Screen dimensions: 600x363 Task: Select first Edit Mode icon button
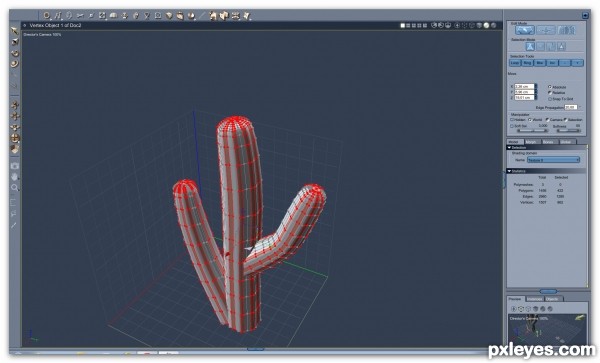point(525,30)
